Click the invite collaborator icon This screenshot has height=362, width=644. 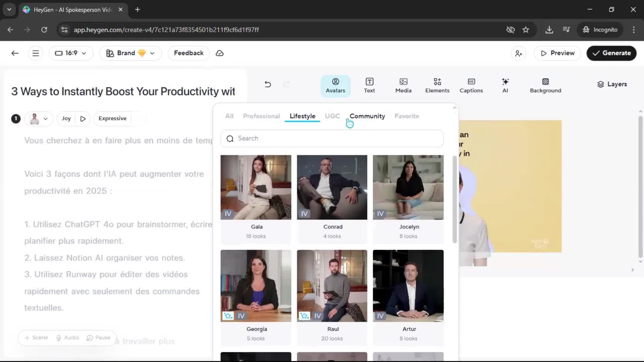pyautogui.click(x=519, y=53)
